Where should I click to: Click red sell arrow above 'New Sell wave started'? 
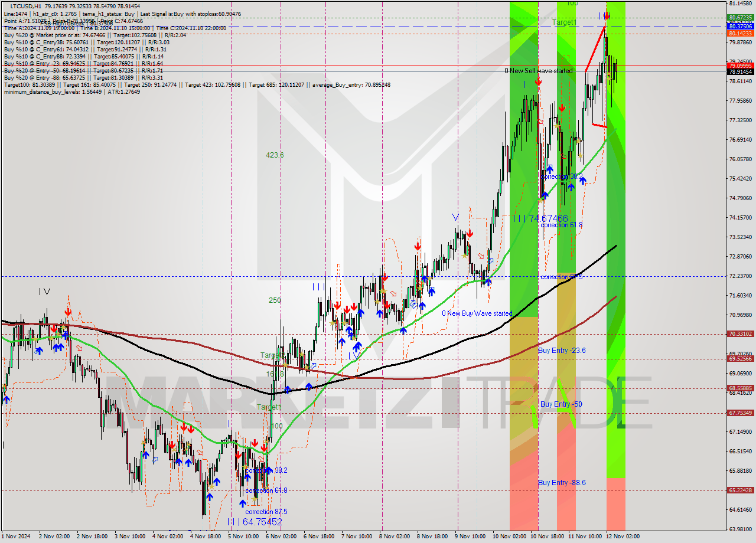[538, 81]
